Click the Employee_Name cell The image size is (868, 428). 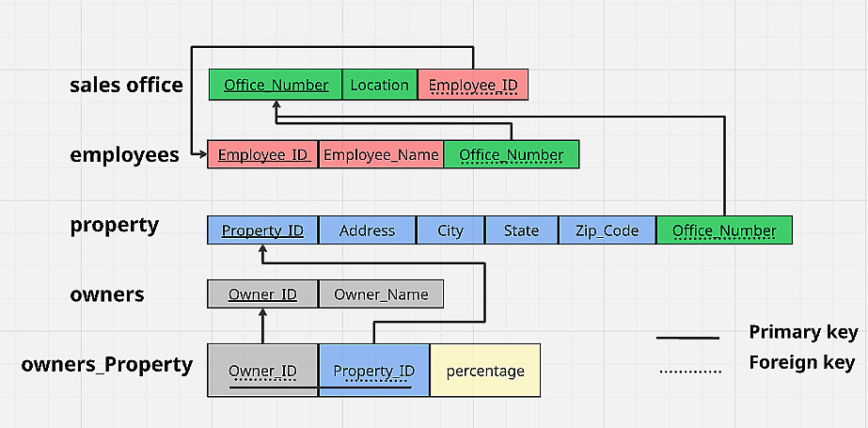point(381,154)
